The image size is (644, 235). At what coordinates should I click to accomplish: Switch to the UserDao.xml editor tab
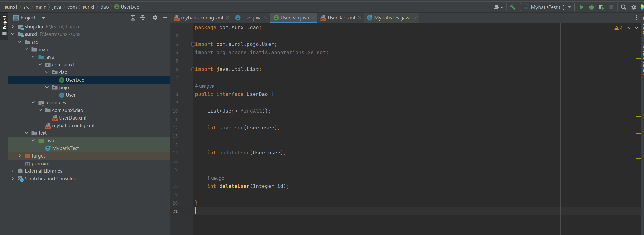[341, 18]
